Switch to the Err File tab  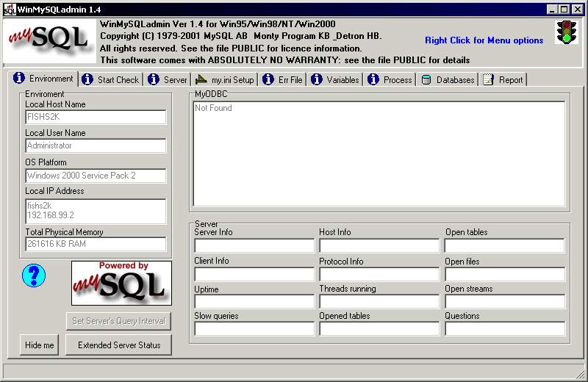click(283, 79)
